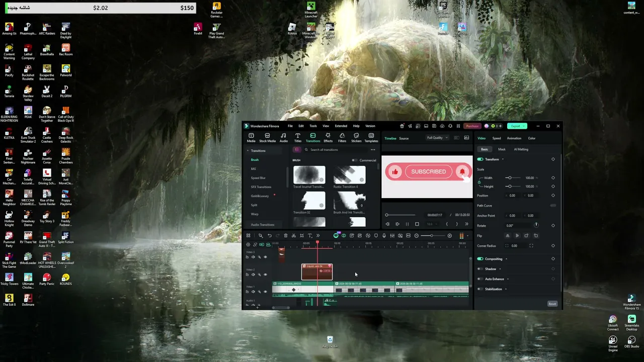Open the Full Quality dropdown
The width and height of the screenshot is (644, 362).
(437, 138)
